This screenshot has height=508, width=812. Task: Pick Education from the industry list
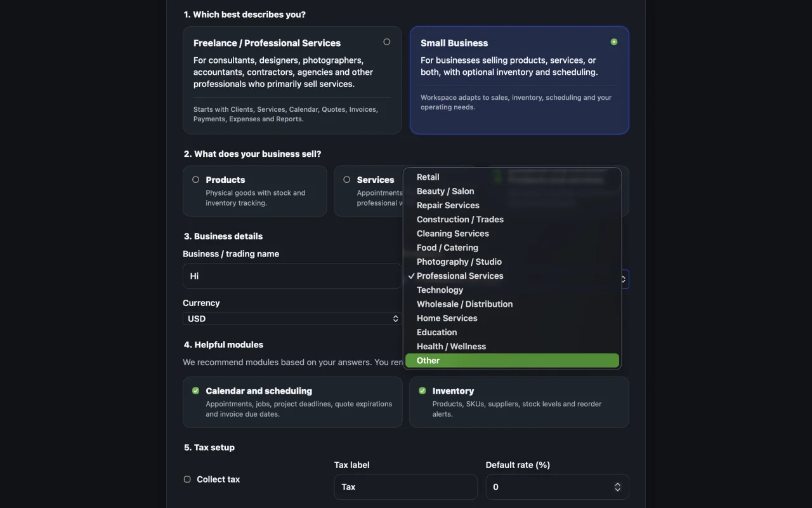coord(512,332)
